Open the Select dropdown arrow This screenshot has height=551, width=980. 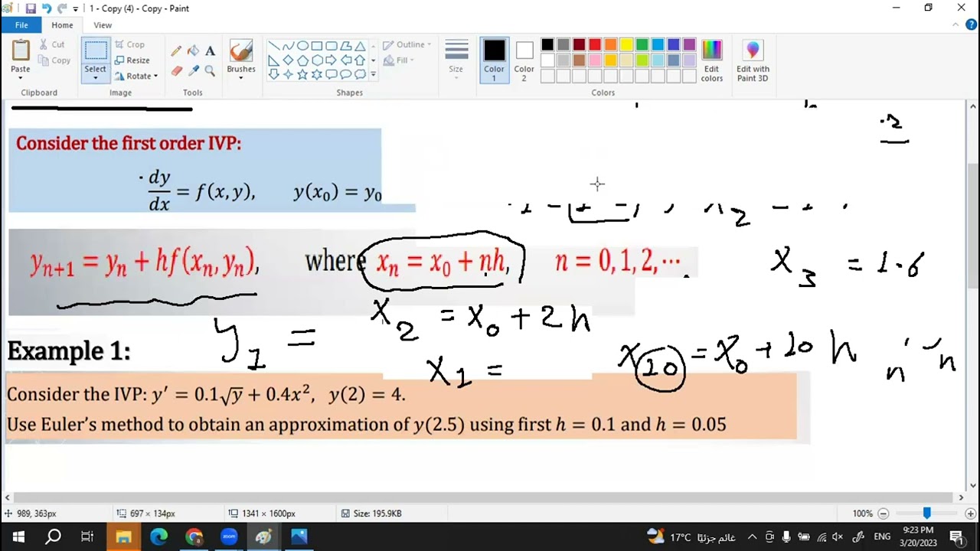[x=96, y=78]
